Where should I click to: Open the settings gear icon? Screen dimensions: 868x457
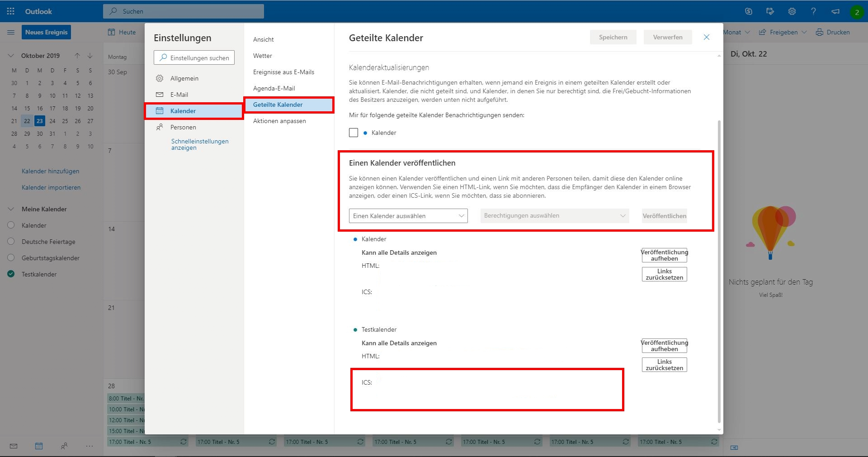792,11
